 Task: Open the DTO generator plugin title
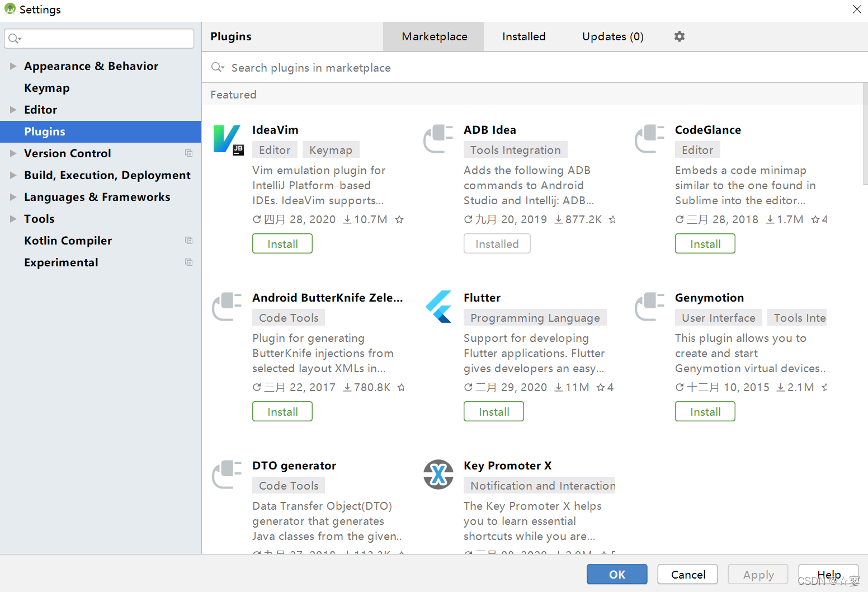[x=294, y=466]
